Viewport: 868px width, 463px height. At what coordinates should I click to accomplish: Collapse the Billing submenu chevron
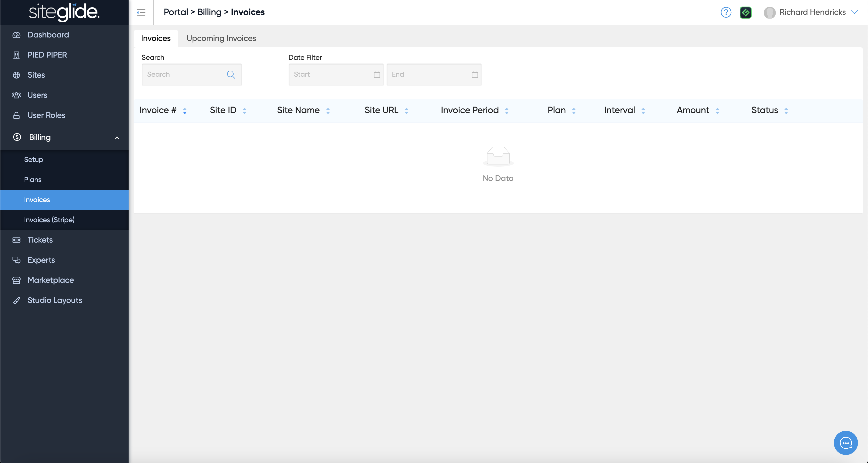point(117,137)
